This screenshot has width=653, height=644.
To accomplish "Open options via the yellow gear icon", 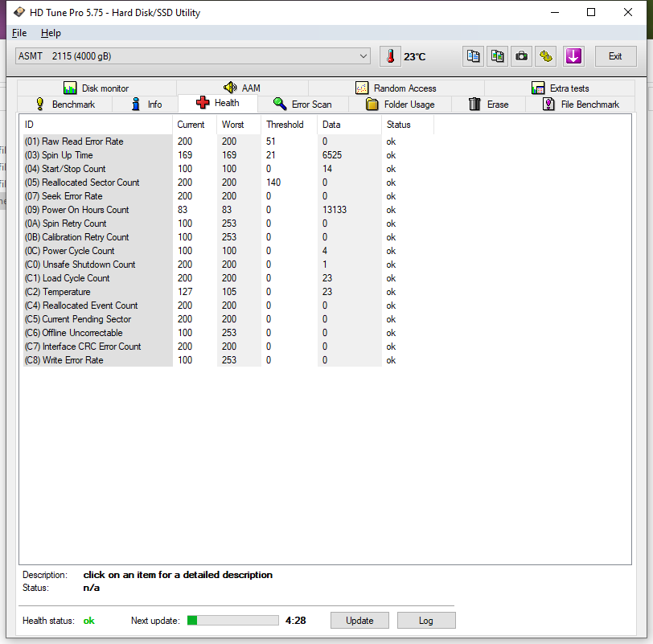I will pyautogui.click(x=545, y=56).
